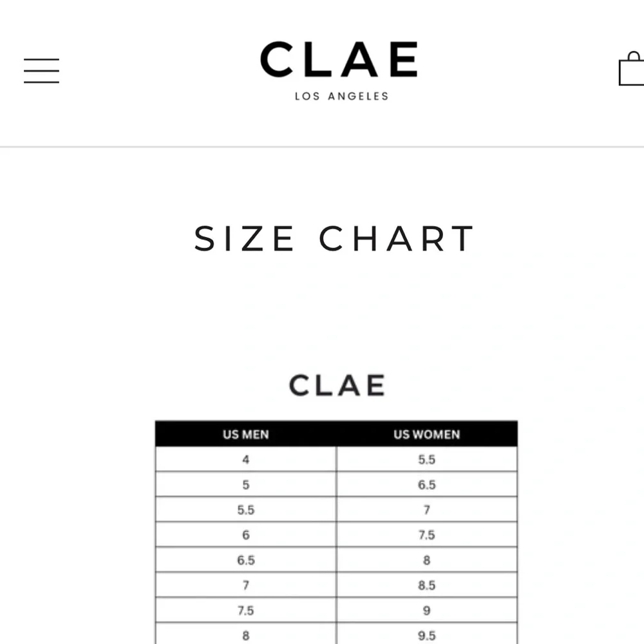Click the black table header row
This screenshot has height=644, width=644.
point(336,435)
